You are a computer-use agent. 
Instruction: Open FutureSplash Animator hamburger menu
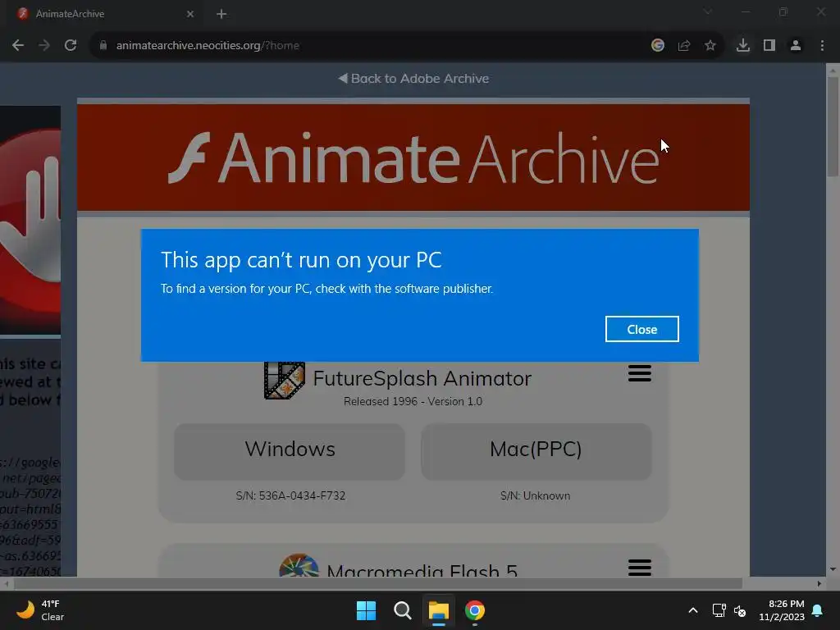[x=639, y=373]
